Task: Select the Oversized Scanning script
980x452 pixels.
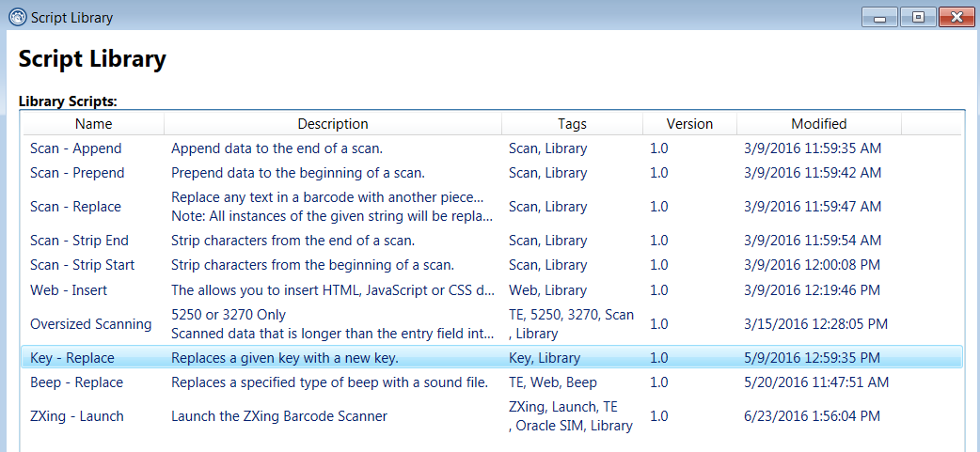Action: point(90,324)
